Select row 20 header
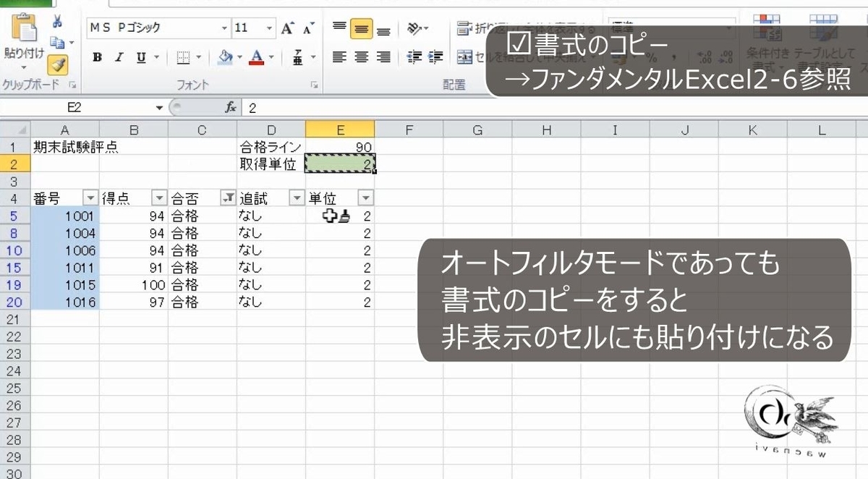 point(15,302)
